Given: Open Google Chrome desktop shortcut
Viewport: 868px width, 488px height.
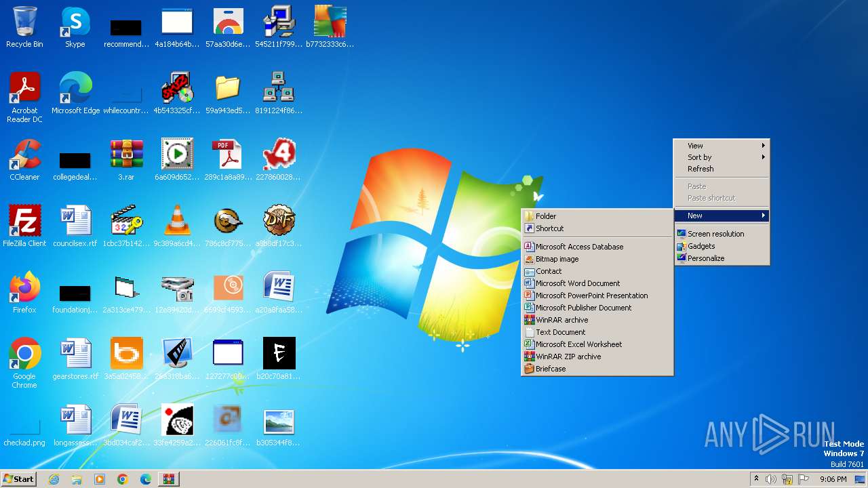Looking at the screenshot, I should pos(24,363).
